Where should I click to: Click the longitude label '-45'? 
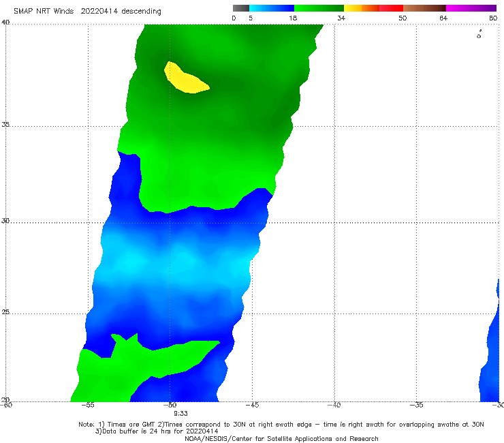tap(252, 405)
